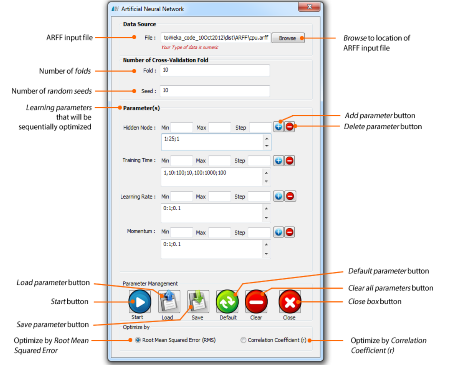The height and width of the screenshot is (365, 450).
Task: Click the Training Time Max field
Action: 219,161
